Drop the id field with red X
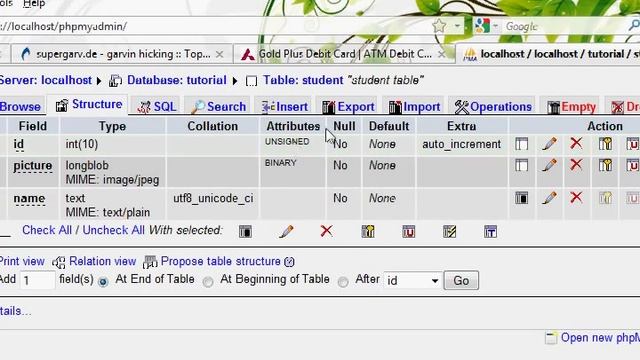The width and height of the screenshot is (640, 360). pos(576,143)
